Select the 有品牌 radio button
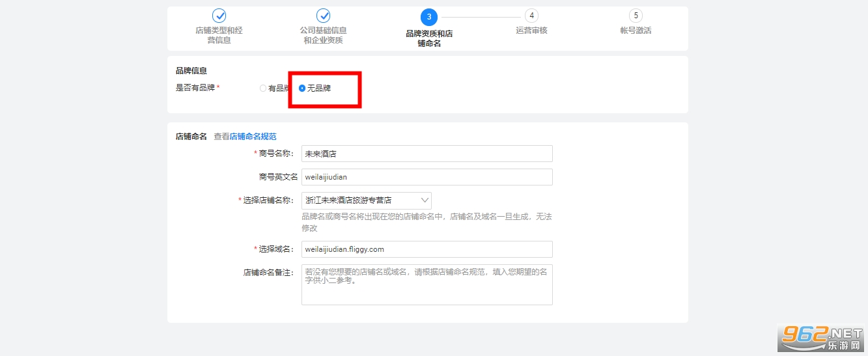Image resolution: width=868 pixels, height=356 pixels. (263, 89)
